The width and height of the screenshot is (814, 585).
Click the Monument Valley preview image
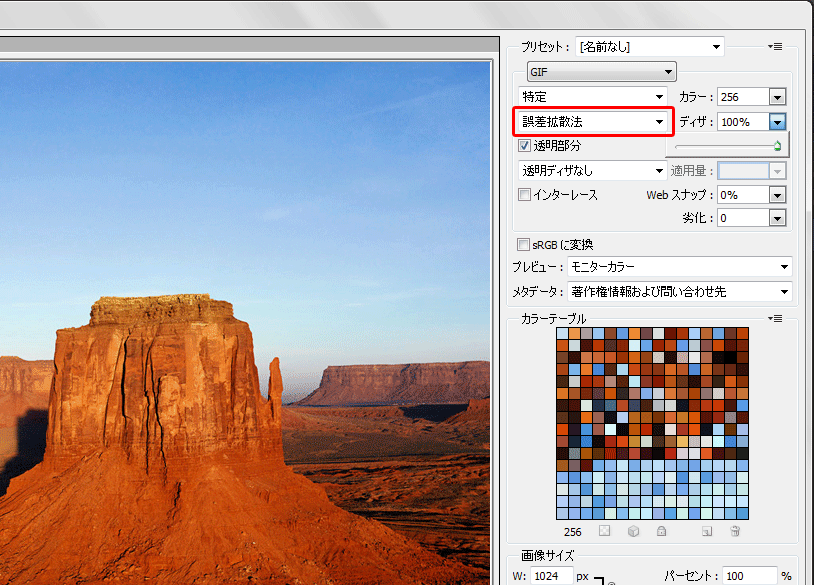[245, 323]
